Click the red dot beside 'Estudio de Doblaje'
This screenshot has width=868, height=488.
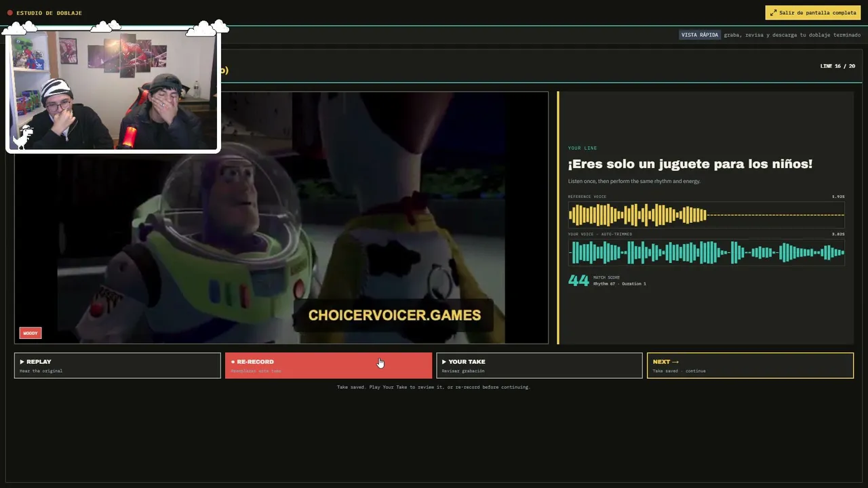tap(10, 13)
